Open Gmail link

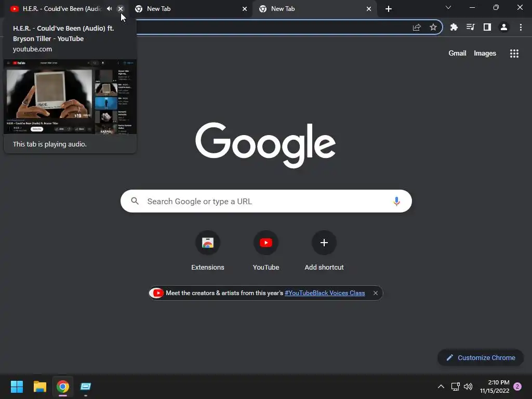coord(457,54)
